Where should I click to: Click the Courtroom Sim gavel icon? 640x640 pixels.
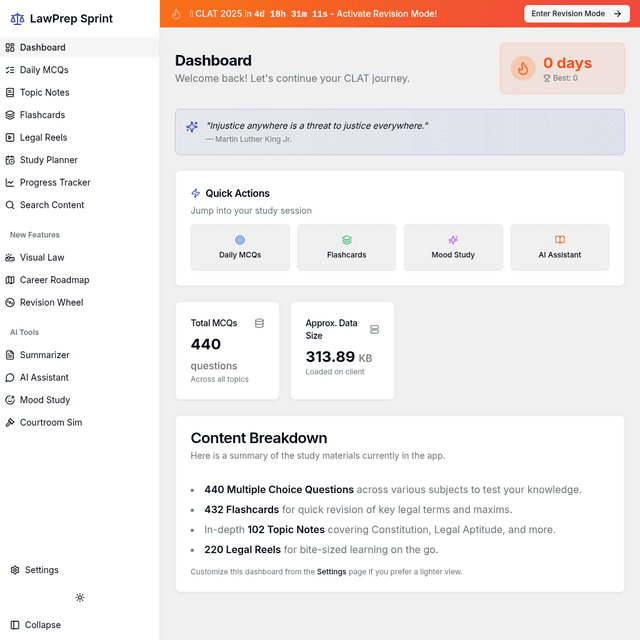[11, 423]
